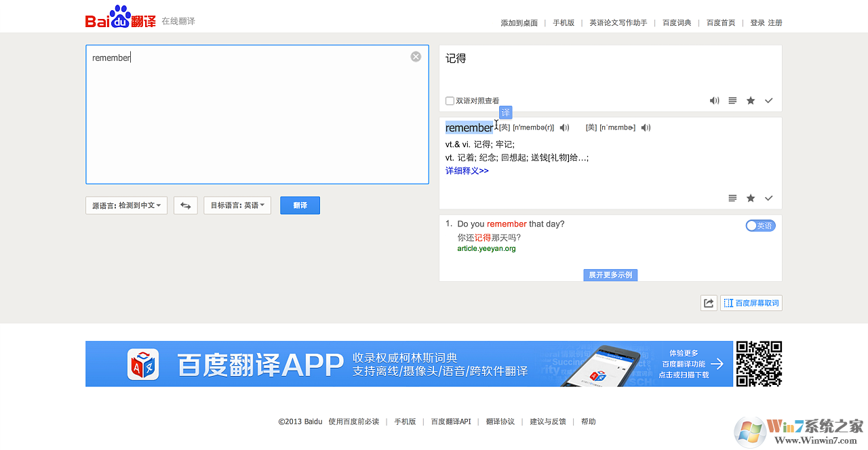Click the checkmark icon in the dictionary panel

point(768,198)
